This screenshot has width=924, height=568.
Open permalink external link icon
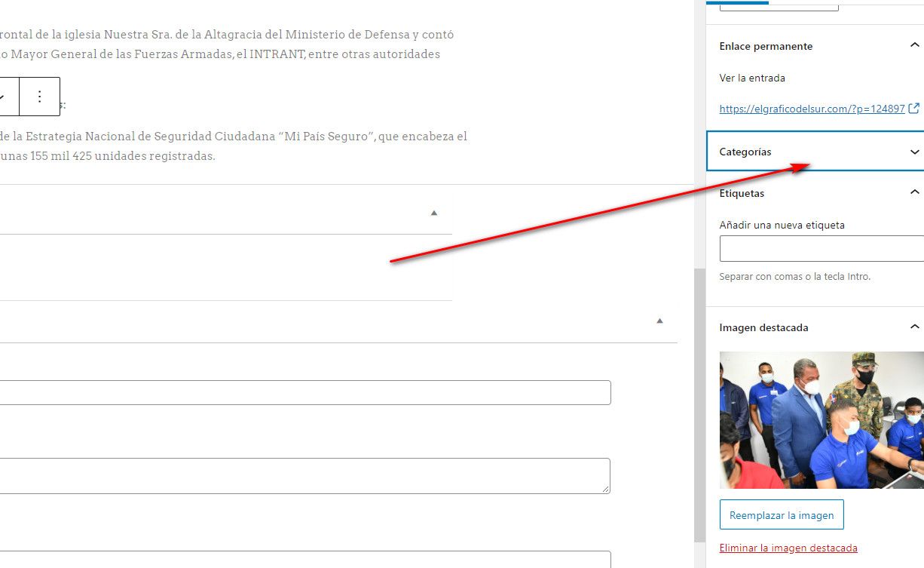(914, 109)
